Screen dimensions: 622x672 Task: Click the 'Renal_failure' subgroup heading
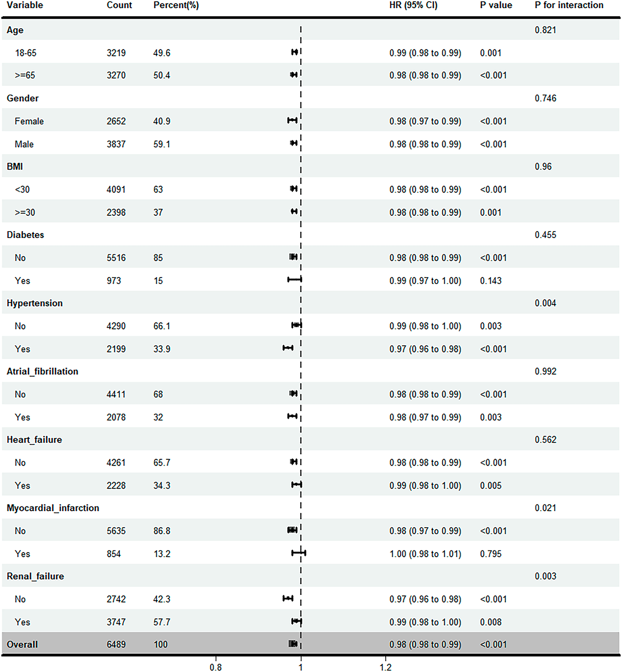[36, 576]
